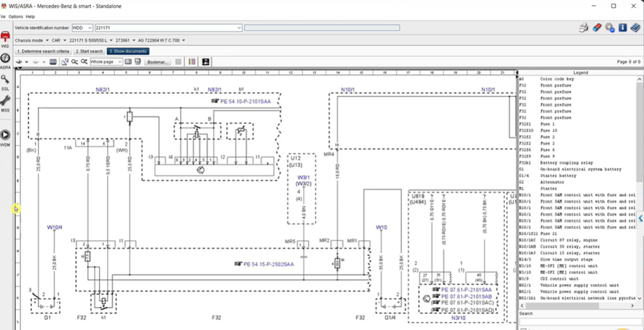
Task: Open link PE 07.61-P-2101SAD
Action: point(466,309)
